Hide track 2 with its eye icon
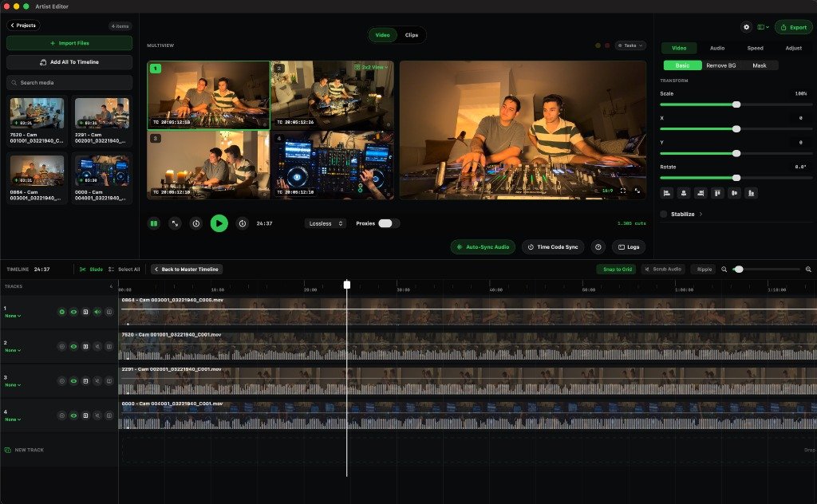The width and height of the screenshot is (817, 504). pos(73,346)
